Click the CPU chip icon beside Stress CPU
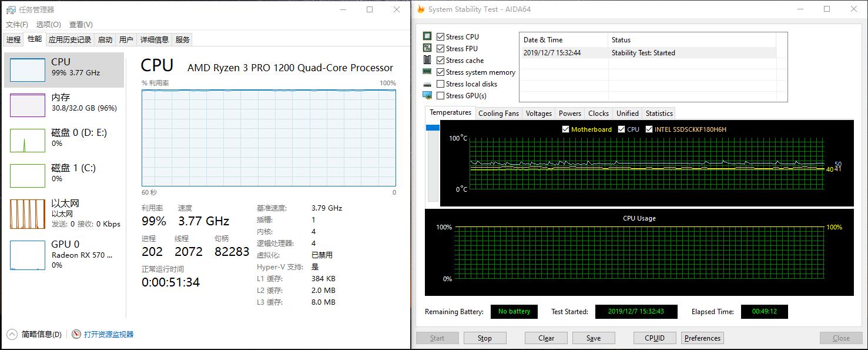 pos(427,36)
